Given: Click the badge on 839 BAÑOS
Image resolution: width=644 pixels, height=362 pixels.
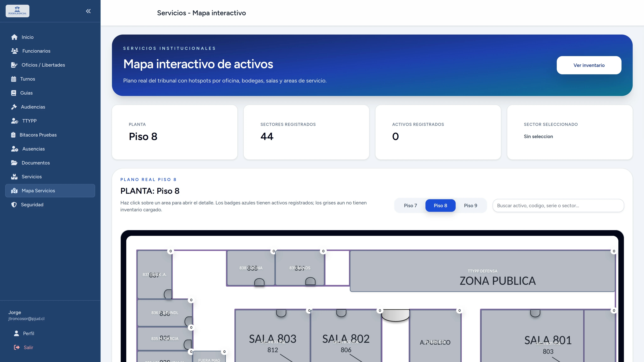Looking at the screenshot, I should (323, 251).
